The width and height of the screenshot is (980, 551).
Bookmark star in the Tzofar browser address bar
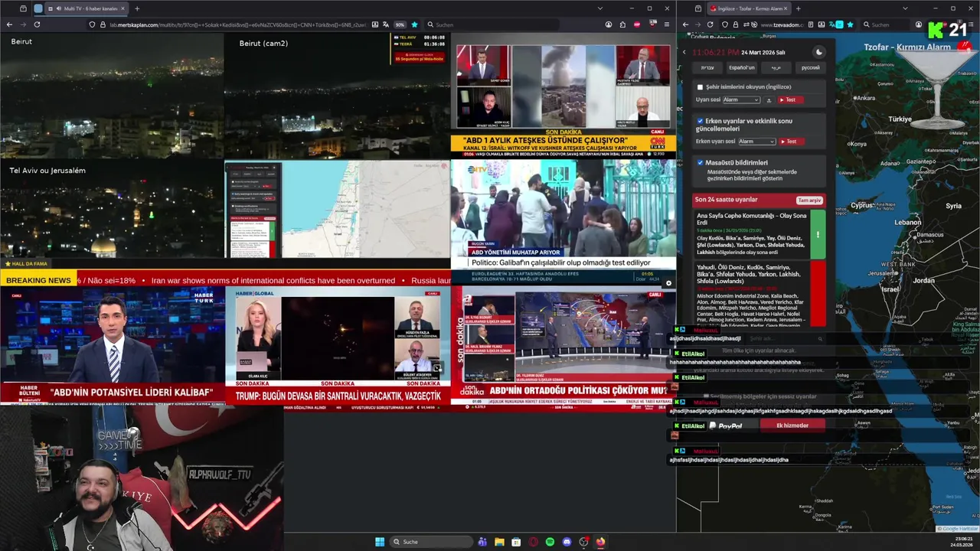[x=850, y=24]
